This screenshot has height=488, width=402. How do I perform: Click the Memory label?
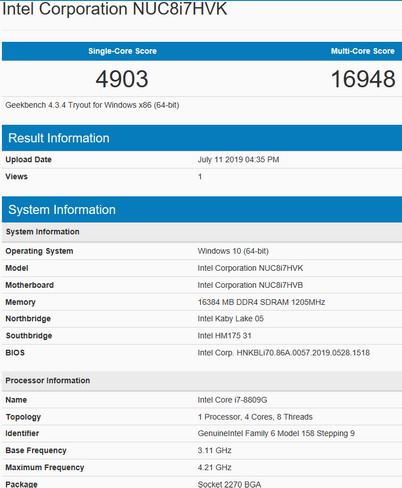[x=20, y=302]
